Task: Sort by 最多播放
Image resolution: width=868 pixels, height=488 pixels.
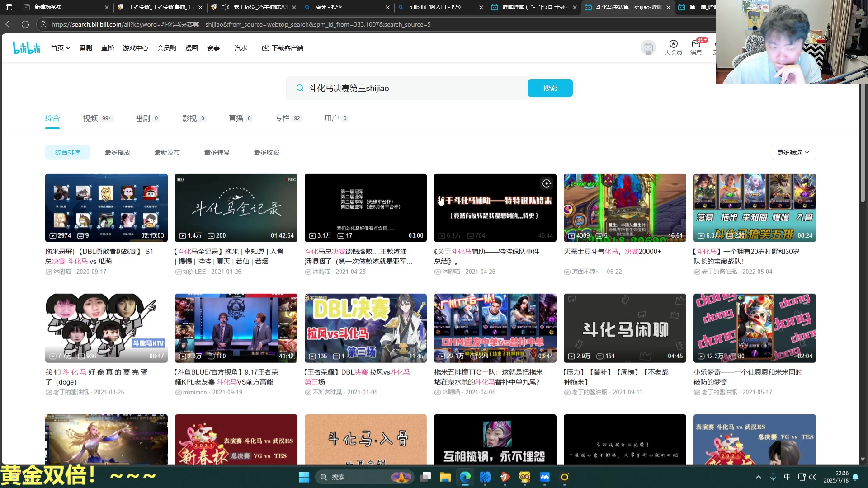Action: point(118,152)
